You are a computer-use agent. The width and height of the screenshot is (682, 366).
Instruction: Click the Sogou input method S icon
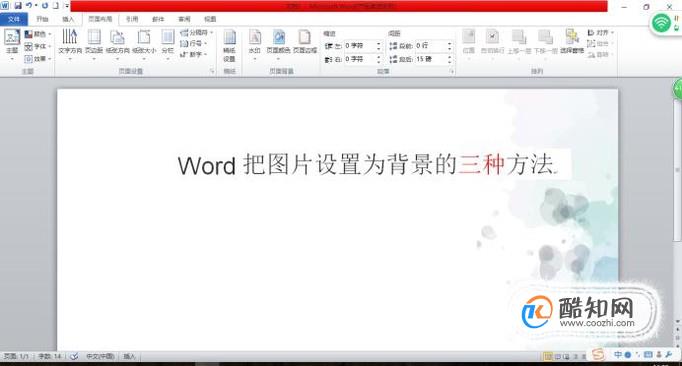point(598,355)
